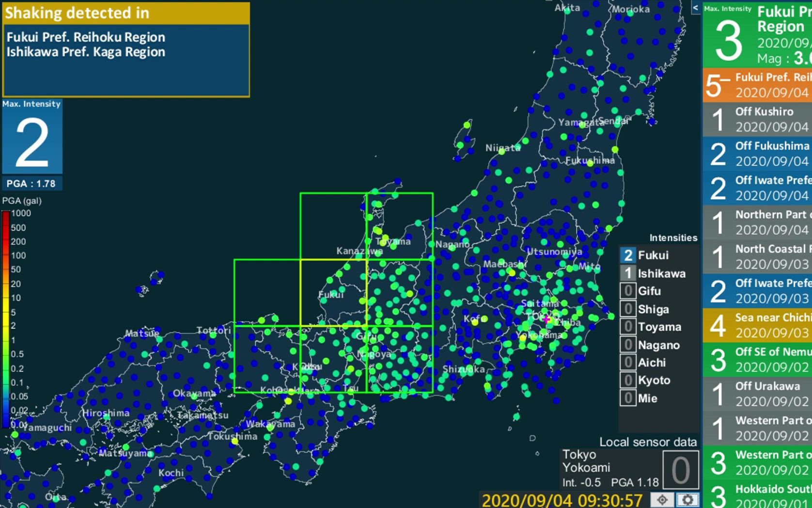Click the Tottori label on the map
The width and height of the screenshot is (812, 508).
pyautogui.click(x=214, y=331)
